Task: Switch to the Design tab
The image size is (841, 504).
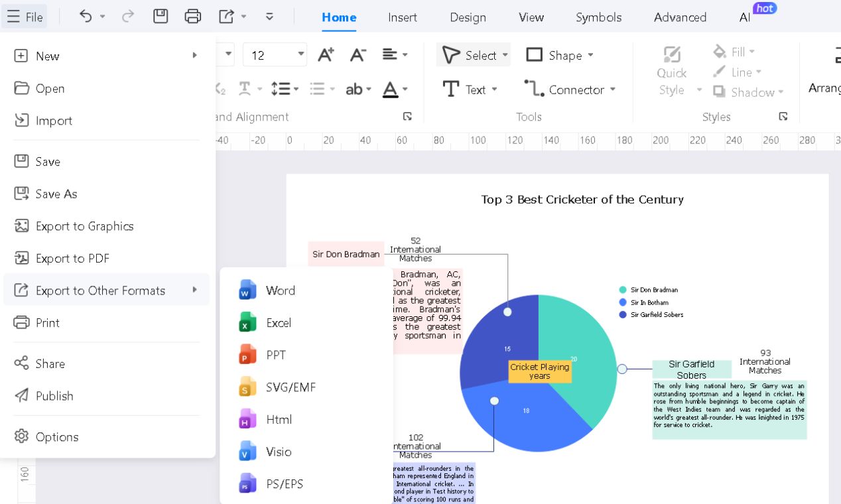Action: tap(468, 17)
